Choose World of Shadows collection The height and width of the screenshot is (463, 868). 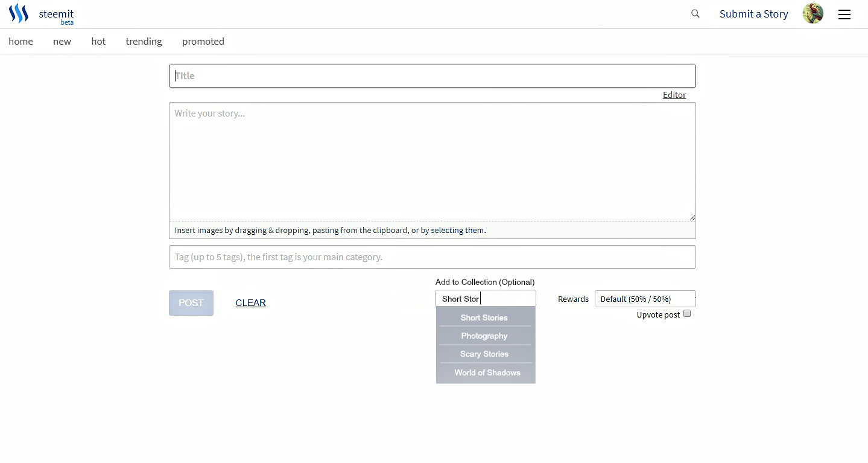pos(487,372)
